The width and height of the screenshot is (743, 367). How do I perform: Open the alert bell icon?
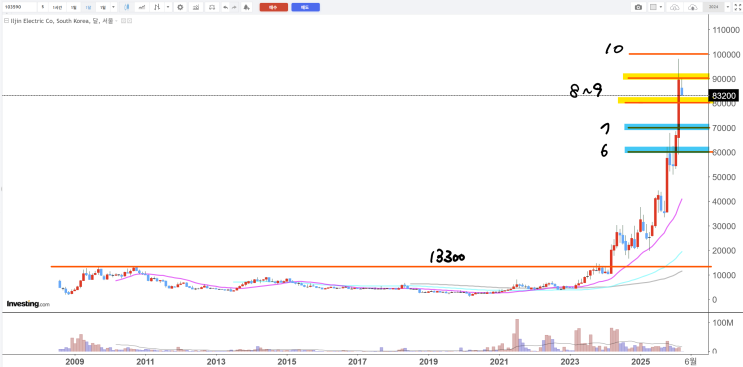tap(246, 7)
